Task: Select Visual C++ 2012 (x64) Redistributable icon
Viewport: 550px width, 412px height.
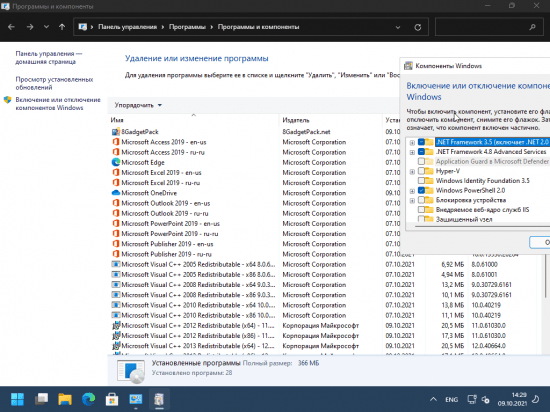Action: pyautogui.click(x=116, y=325)
